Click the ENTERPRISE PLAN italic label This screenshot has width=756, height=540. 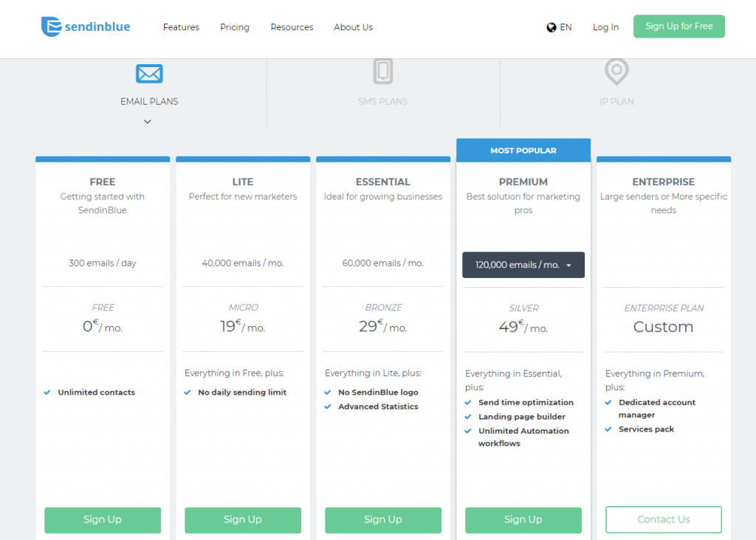click(664, 308)
